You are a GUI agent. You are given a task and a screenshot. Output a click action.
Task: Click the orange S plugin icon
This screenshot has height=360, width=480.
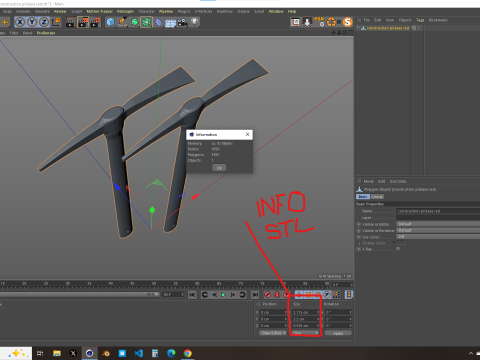pos(348,22)
